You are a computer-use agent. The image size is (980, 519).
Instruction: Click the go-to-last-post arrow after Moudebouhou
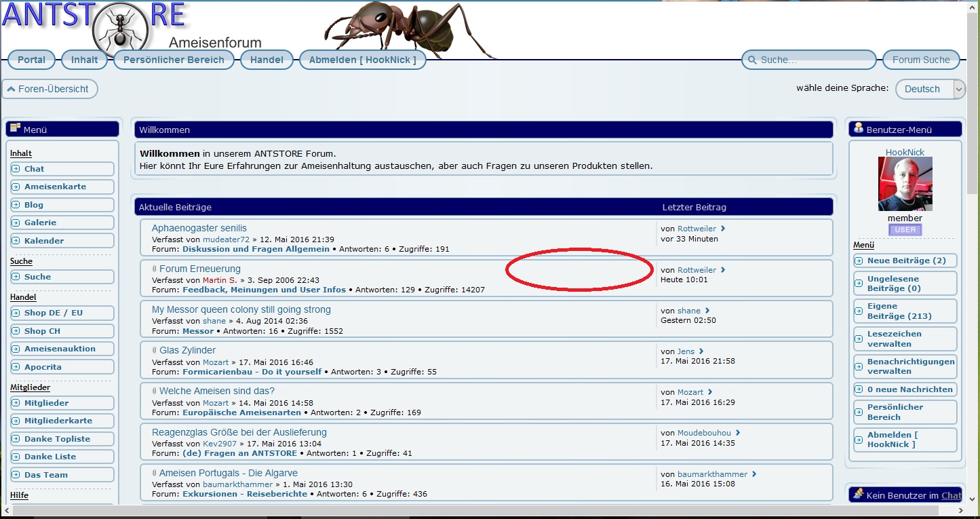click(738, 433)
